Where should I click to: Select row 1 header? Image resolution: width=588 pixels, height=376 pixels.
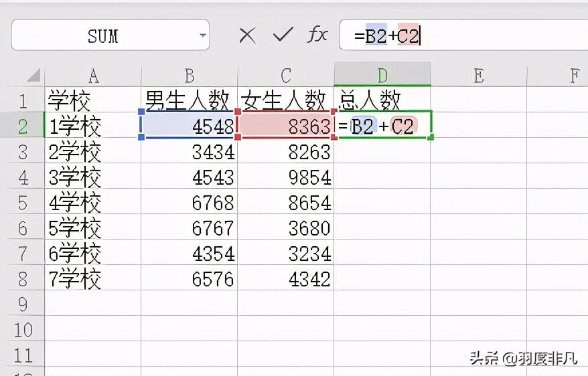point(23,100)
